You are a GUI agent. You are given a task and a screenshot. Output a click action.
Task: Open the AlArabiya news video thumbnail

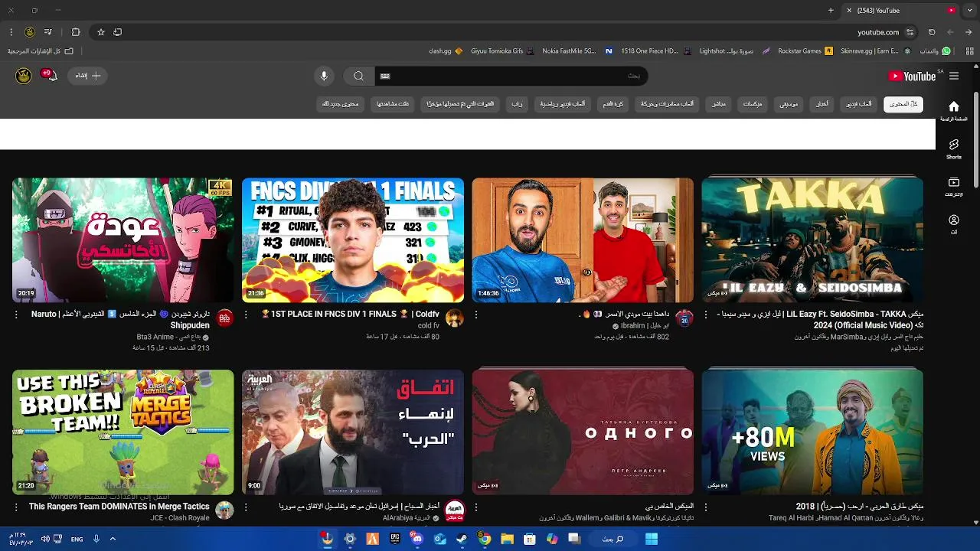tap(353, 432)
